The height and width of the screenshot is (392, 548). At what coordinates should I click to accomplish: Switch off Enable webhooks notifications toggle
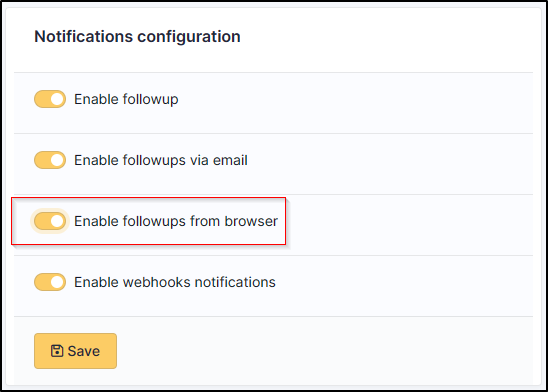tap(50, 282)
